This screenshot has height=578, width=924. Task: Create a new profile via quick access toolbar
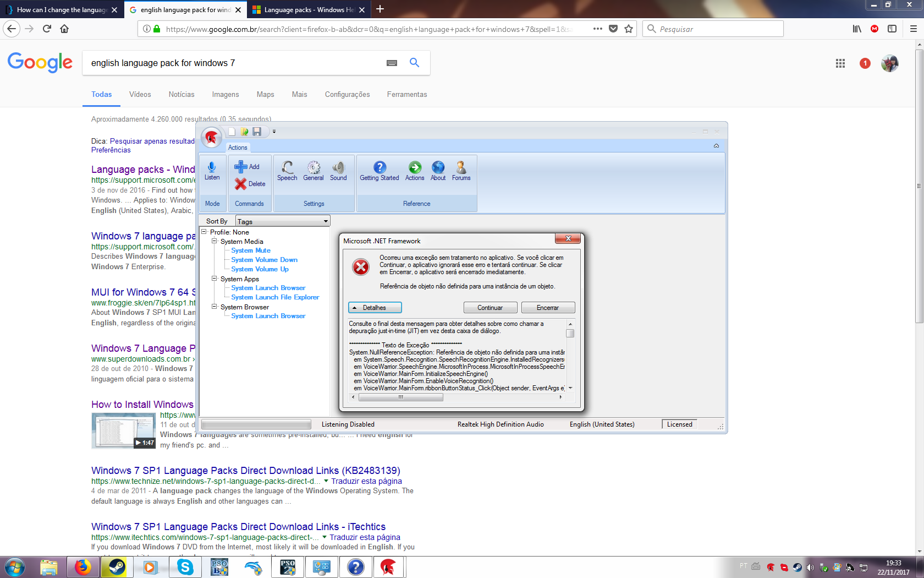[x=232, y=132]
